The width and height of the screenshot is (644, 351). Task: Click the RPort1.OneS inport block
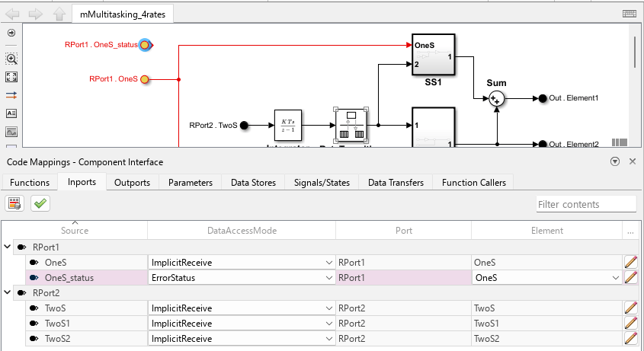145,79
